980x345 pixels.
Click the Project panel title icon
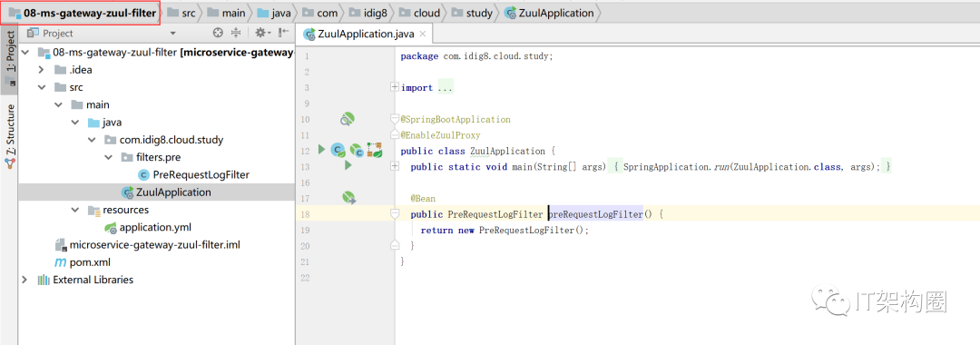tap(33, 33)
